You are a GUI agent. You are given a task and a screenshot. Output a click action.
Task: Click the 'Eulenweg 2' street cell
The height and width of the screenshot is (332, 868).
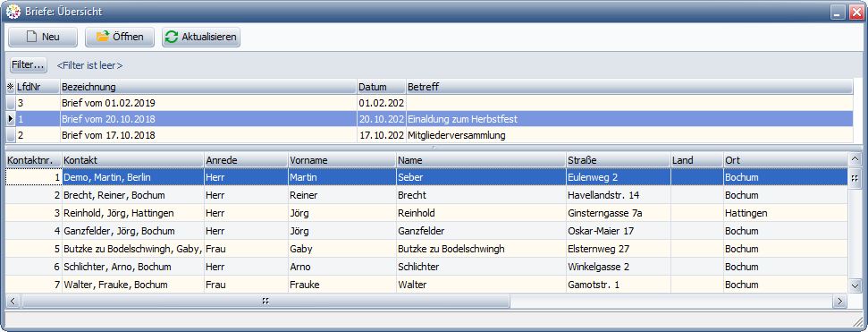(x=618, y=177)
